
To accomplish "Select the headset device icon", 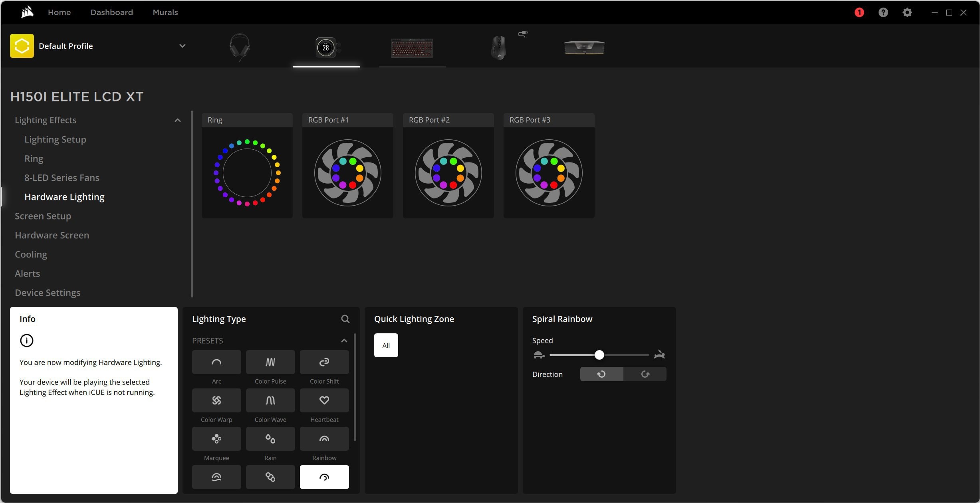I will tap(240, 47).
